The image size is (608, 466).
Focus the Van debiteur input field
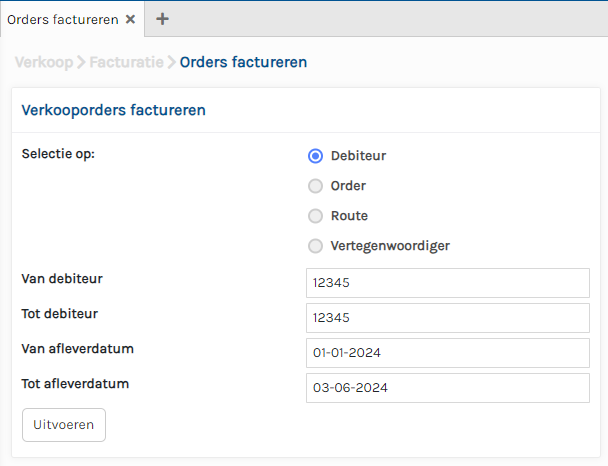pyautogui.click(x=447, y=283)
